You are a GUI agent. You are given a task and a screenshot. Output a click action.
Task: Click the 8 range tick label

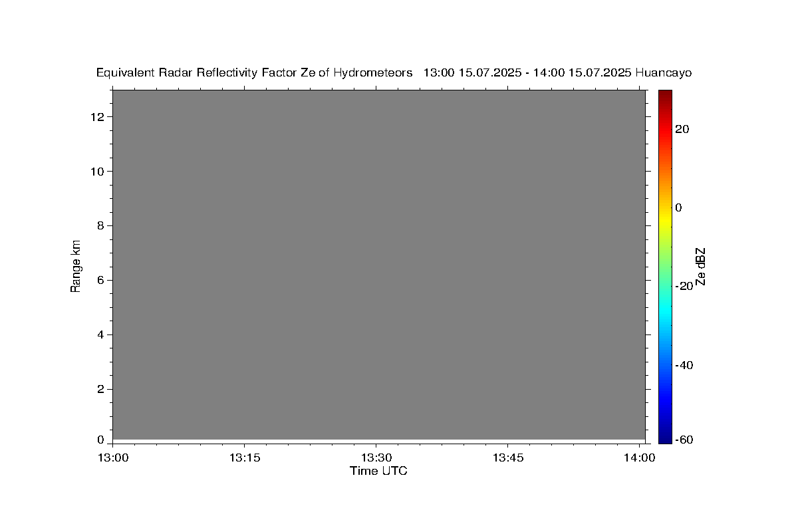point(102,226)
